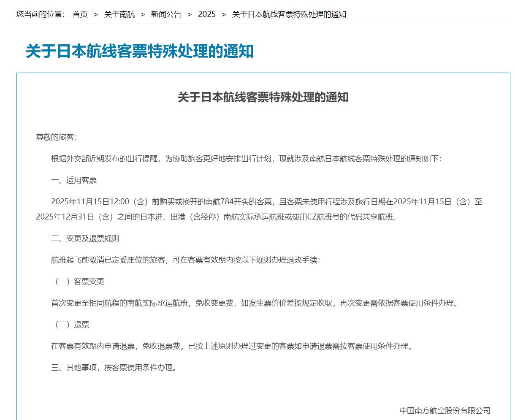Click the paragraph beginning 根据外交部近期发布

(x=246, y=159)
